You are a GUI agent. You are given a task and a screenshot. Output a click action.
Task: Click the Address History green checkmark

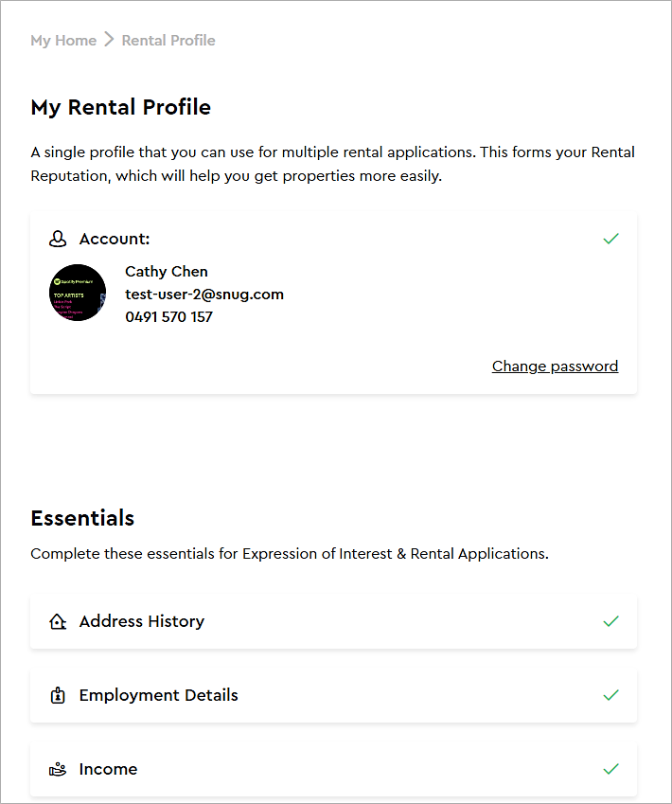coord(610,621)
